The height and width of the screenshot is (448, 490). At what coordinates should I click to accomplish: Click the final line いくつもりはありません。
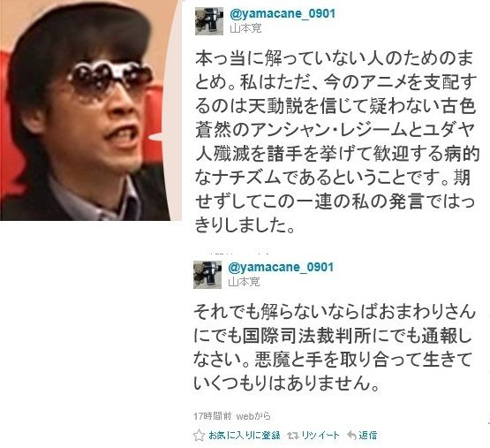tap(286, 383)
